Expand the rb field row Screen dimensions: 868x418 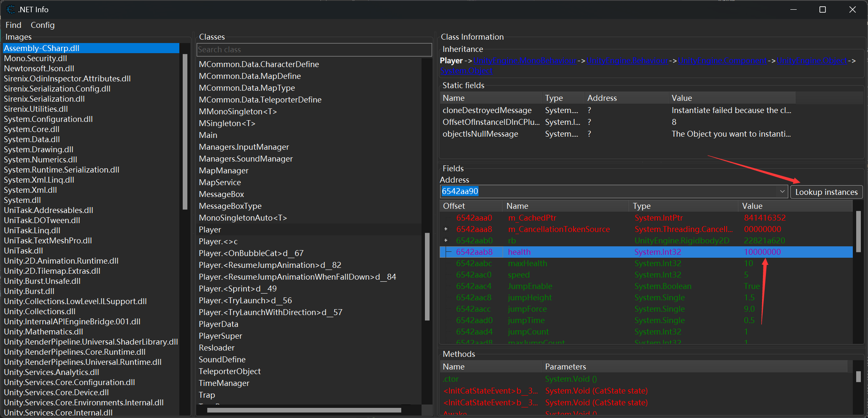(x=446, y=240)
